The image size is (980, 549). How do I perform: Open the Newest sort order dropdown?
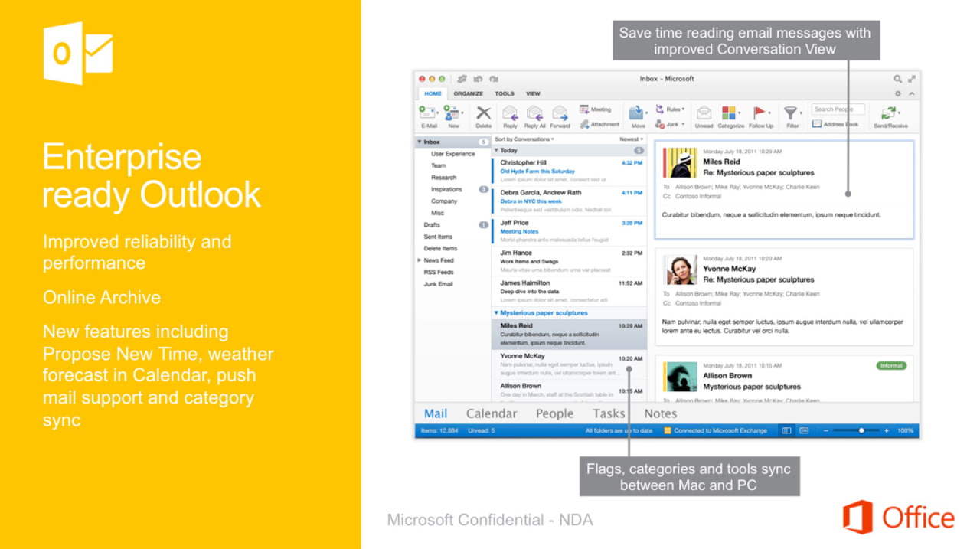[631, 139]
